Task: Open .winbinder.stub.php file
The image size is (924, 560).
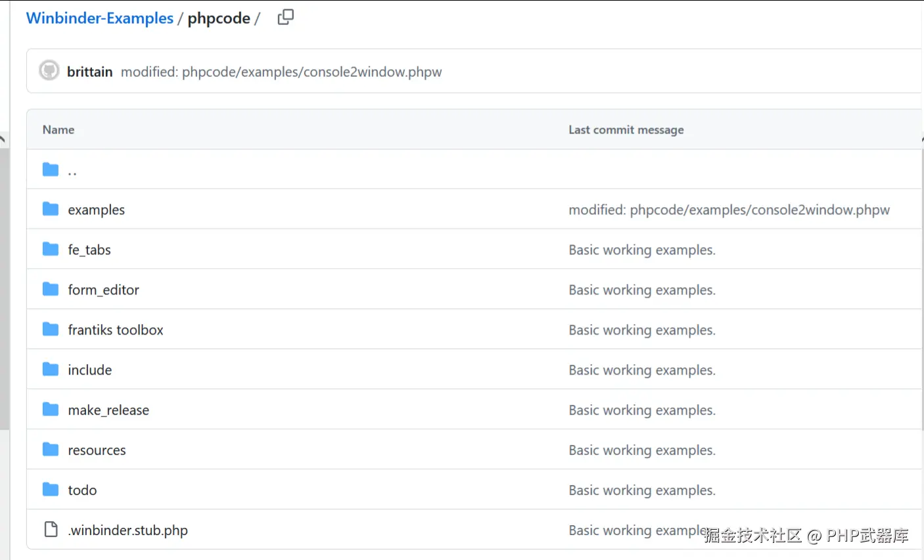Action: pos(127,530)
